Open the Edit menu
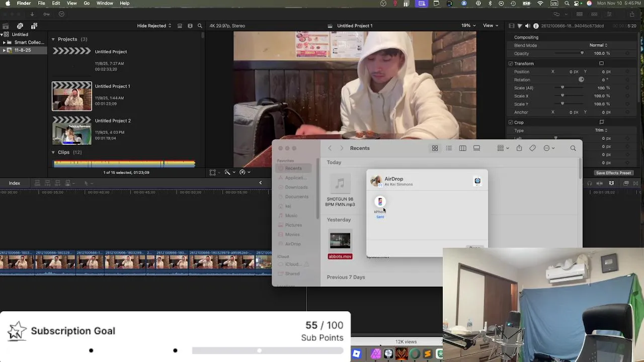 56,4
